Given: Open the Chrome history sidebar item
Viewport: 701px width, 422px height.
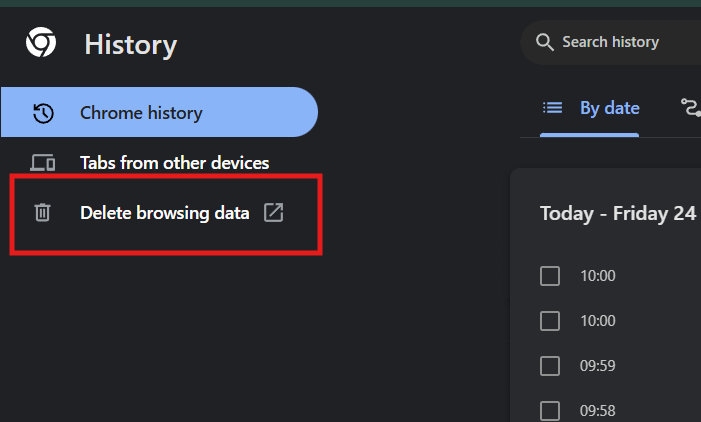Looking at the screenshot, I should [x=160, y=112].
